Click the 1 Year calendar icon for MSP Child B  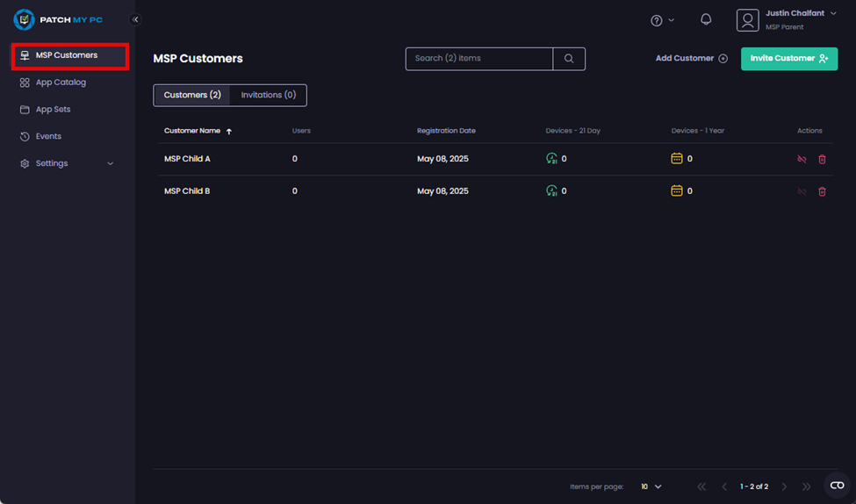[x=677, y=191]
